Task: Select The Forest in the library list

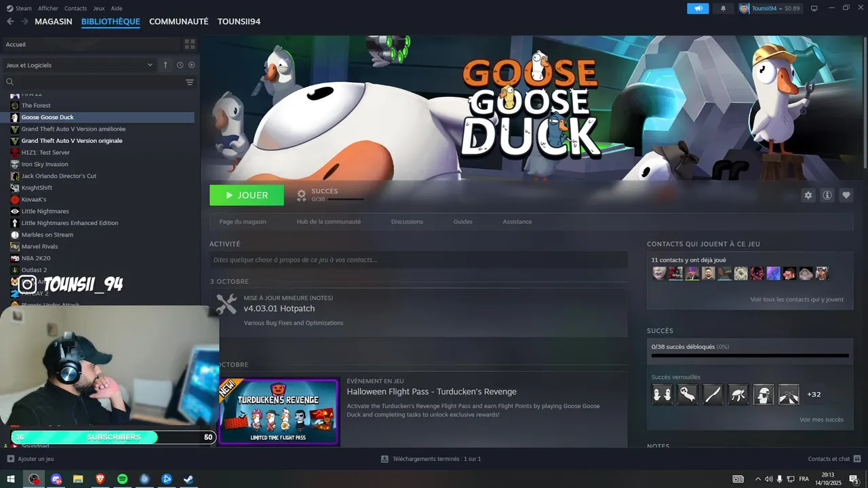Action: [x=36, y=106]
